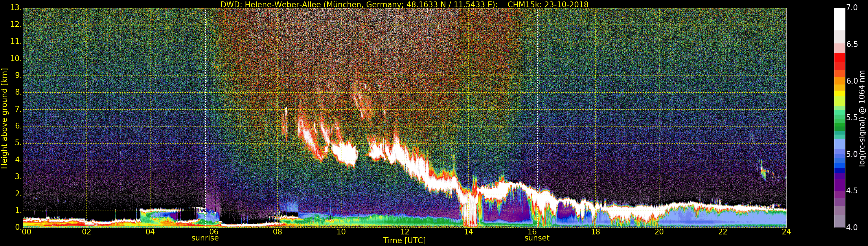Click the time axis tick label 18
Screen dimensions: 868x246
[x=596, y=232]
